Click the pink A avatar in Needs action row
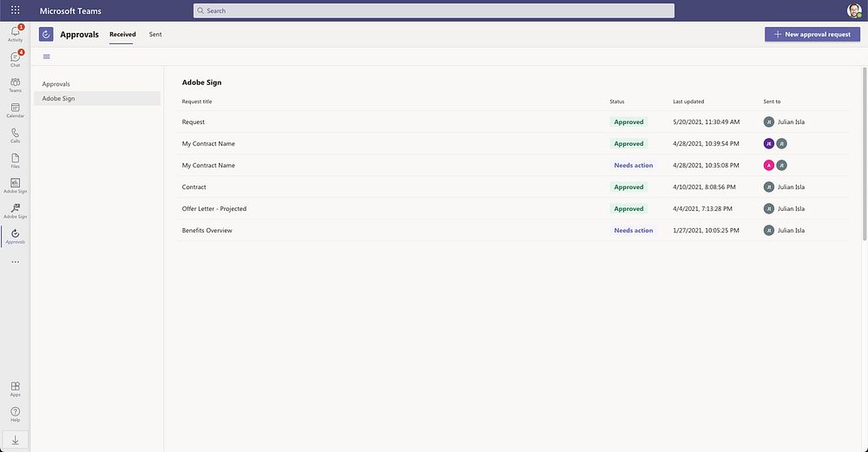Viewport: 868px width, 452px height. click(768, 165)
